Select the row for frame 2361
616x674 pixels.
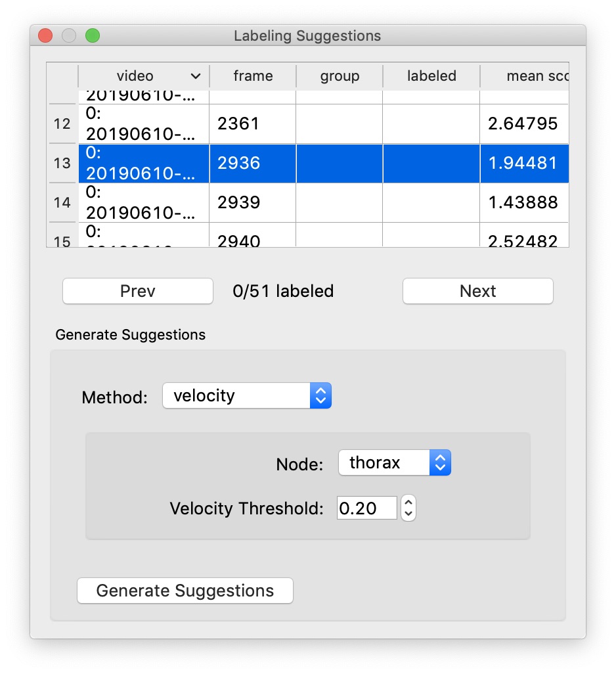click(x=252, y=124)
